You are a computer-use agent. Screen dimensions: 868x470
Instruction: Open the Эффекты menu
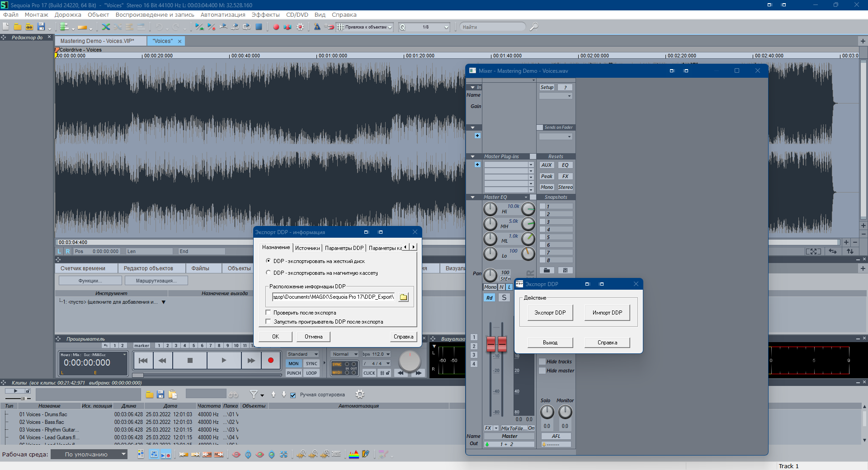(x=265, y=15)
